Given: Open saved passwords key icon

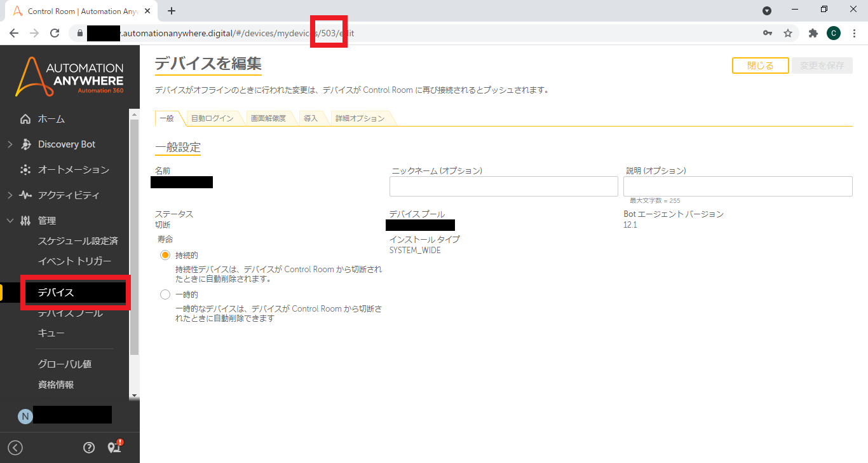Looking at the screenshot, I should 768,33.
